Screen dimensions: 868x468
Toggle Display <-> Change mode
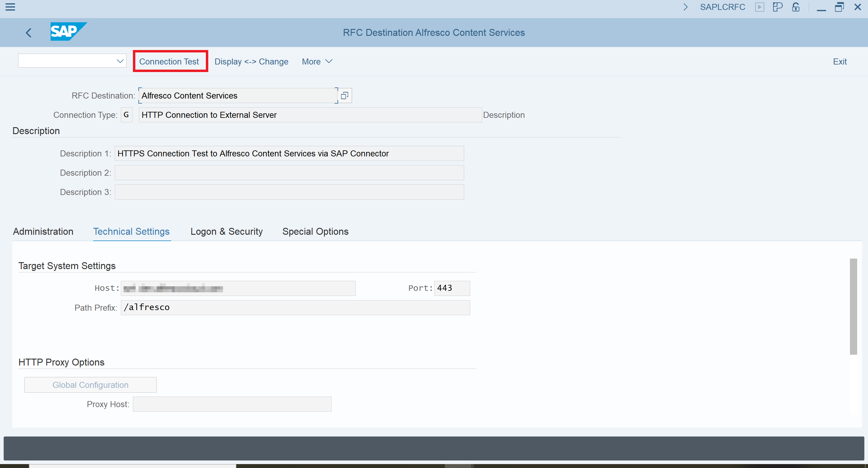tap(251, 62)
